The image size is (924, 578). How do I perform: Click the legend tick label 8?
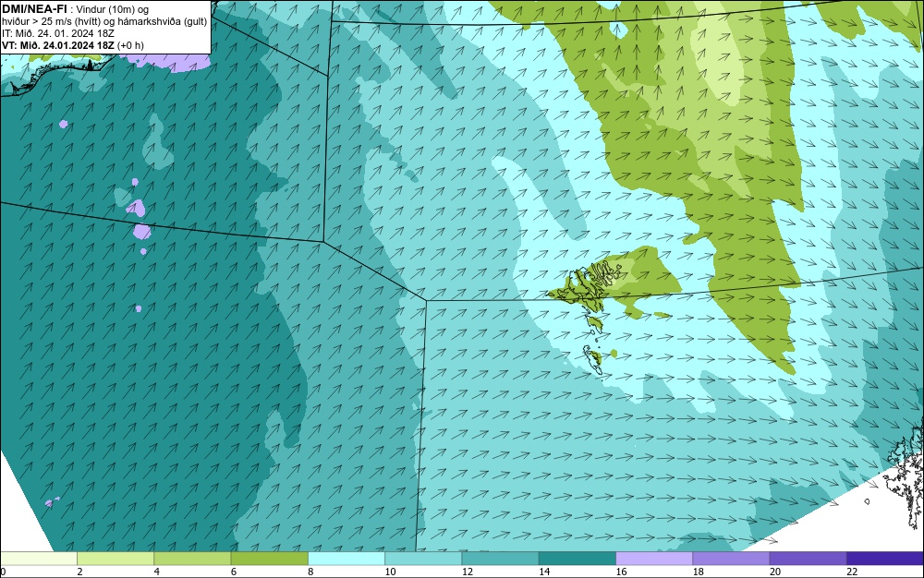tap(310, 572)
